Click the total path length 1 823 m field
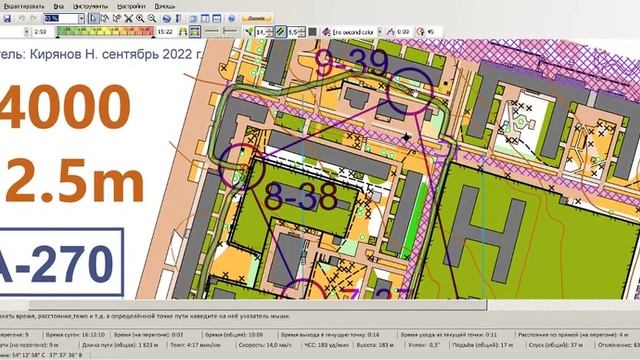This screenshot has width=640, height=360. click(x=120, y=345)
